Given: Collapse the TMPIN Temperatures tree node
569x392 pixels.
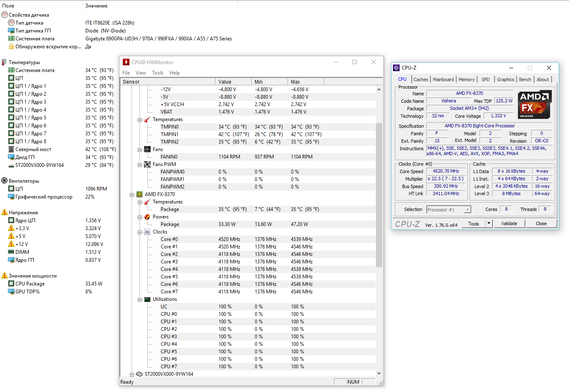Looking at the screenshot, I should point(140,120).
